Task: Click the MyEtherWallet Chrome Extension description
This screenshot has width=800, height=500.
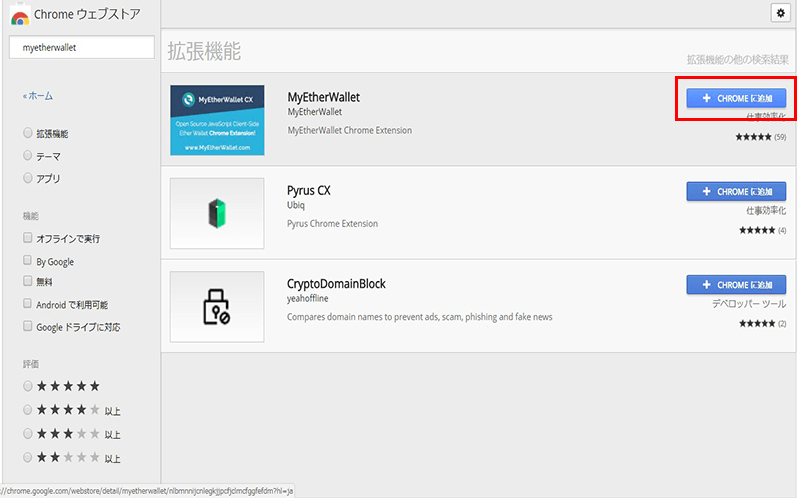Action: coord(349,131)
